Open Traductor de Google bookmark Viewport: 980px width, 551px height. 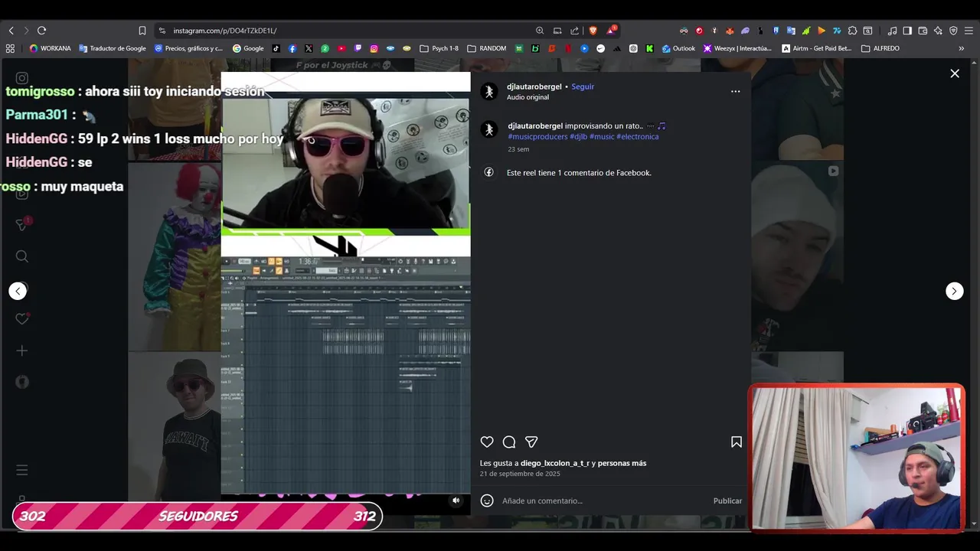tap(113, 48)
